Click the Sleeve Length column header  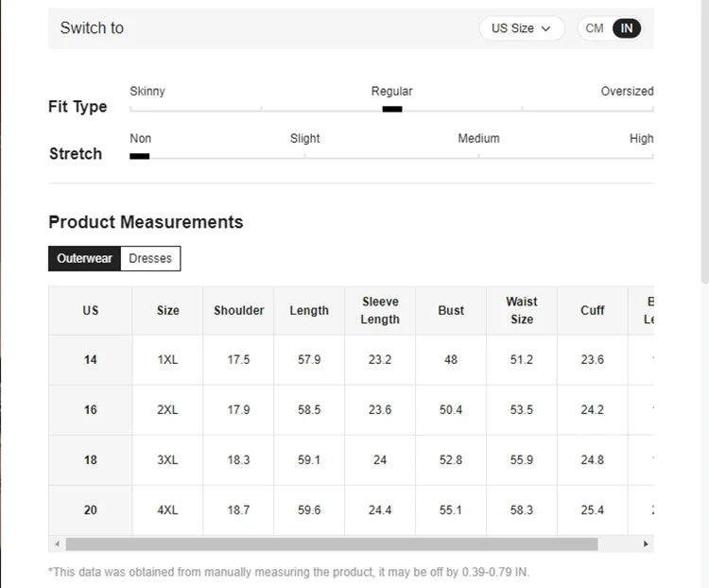pos(380,310)
